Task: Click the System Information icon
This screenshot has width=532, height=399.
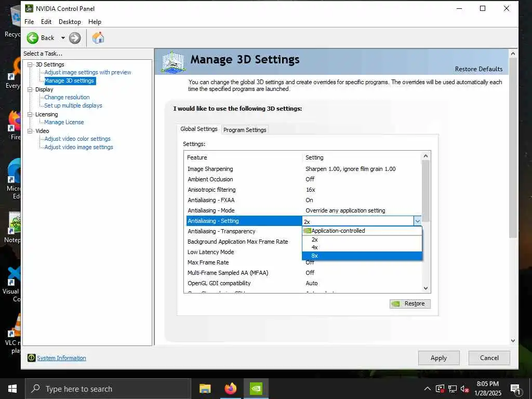Action: (32, 357)
